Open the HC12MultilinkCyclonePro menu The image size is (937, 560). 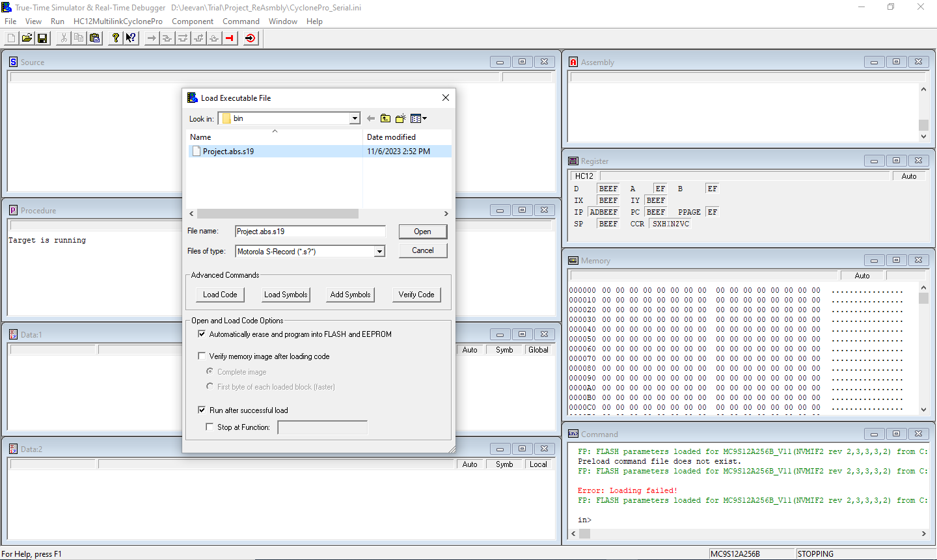pyautogui.click(x=118, y=21)
